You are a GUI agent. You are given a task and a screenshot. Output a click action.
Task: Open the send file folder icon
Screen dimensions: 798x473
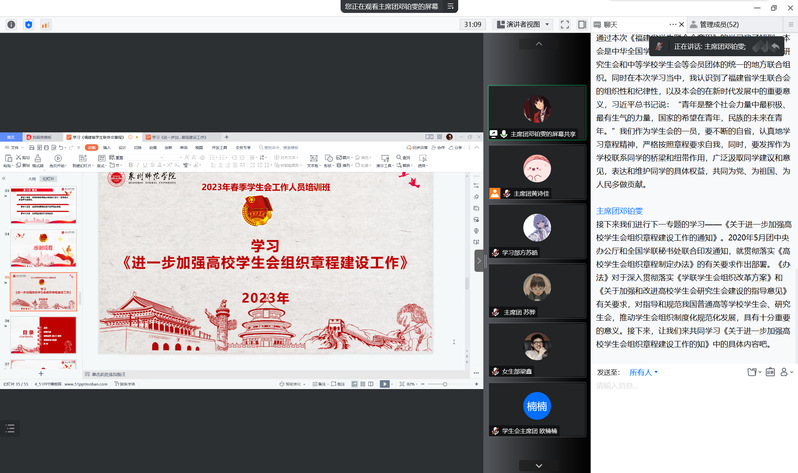point(754,372)
